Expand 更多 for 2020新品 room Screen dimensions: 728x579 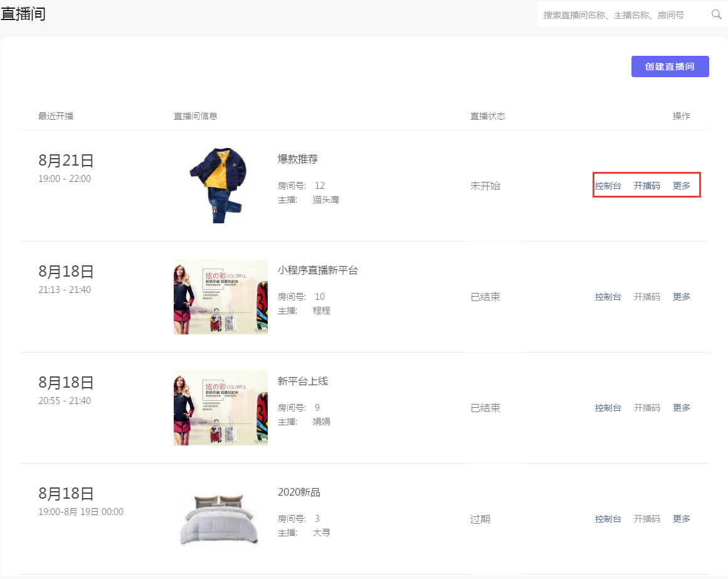coord(682,519)
